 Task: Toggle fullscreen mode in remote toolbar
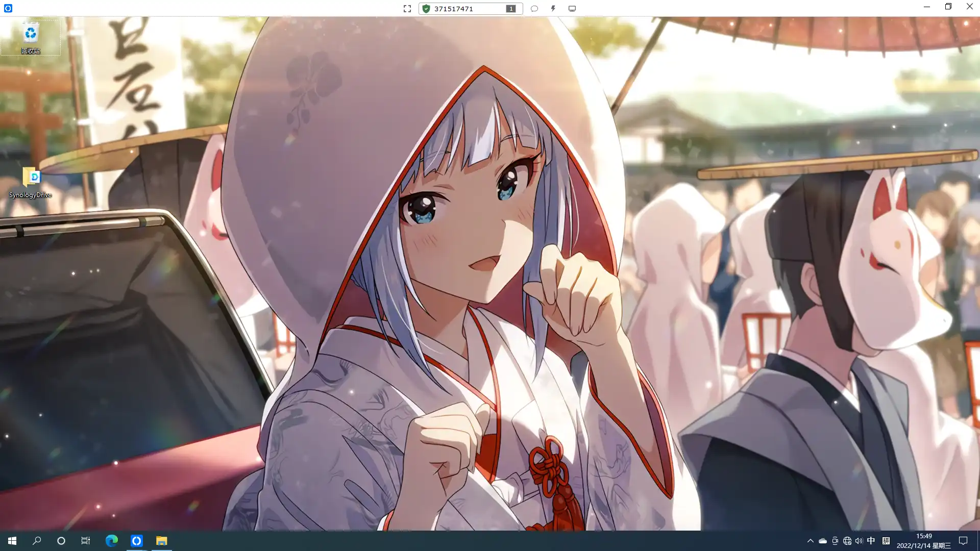coord(407,9)
